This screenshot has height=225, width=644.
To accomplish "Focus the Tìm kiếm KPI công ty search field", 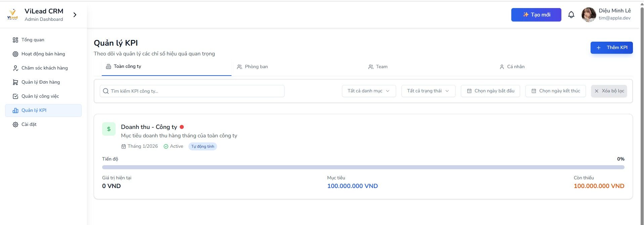I will 195,91.
